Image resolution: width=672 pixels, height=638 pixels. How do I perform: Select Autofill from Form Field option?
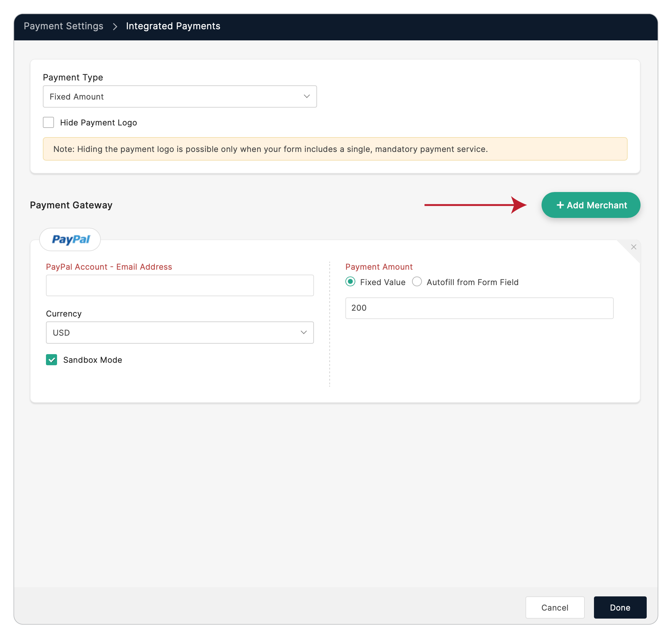coord(417,282)
